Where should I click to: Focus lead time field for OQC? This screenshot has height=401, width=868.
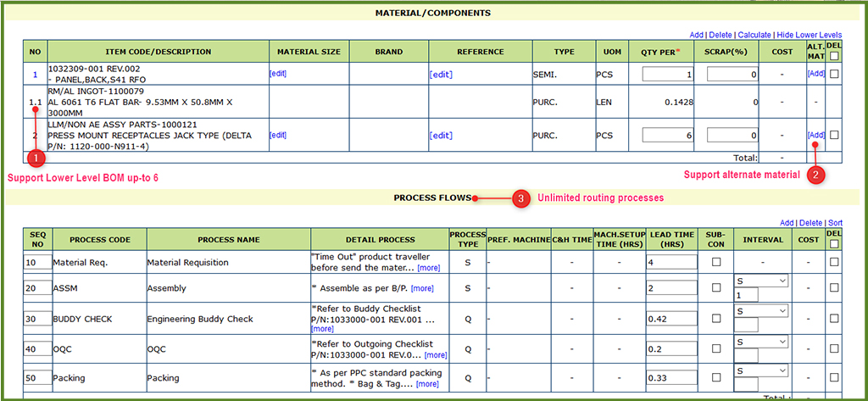pos(671,349)
